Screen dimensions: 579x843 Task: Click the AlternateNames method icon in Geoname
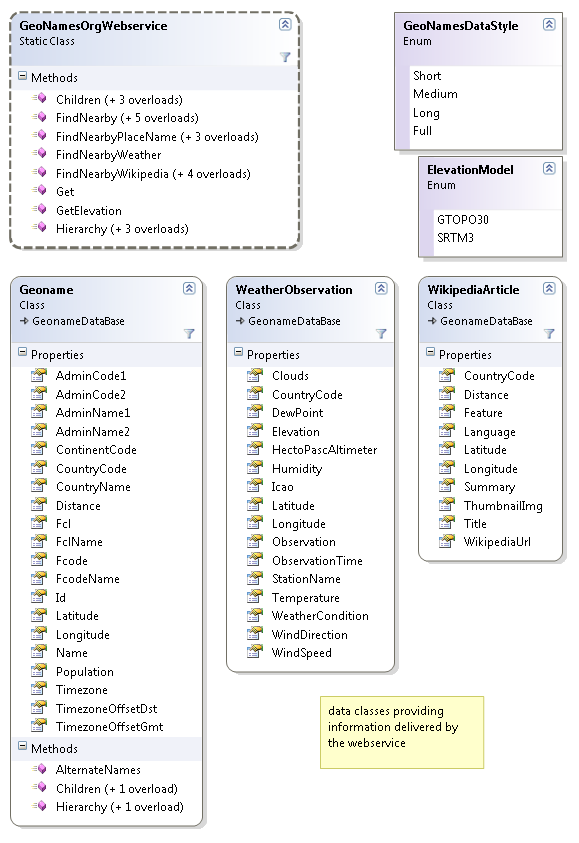39,769
